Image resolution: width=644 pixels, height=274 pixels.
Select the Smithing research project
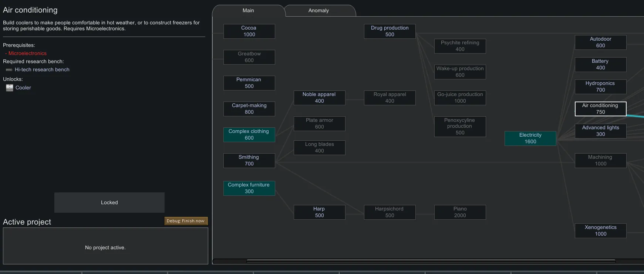249,161
